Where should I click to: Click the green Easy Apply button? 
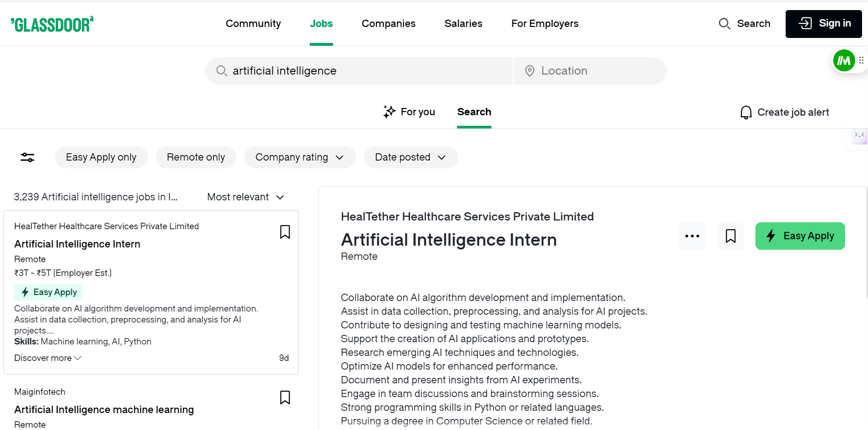coord(800,236)
